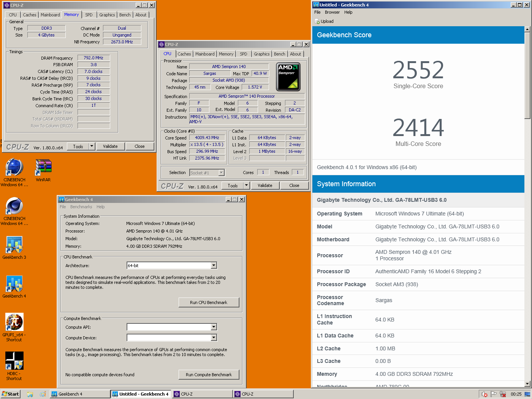Open the HDBC shortcut icon

pyautogui.click(x=14, y=361)
